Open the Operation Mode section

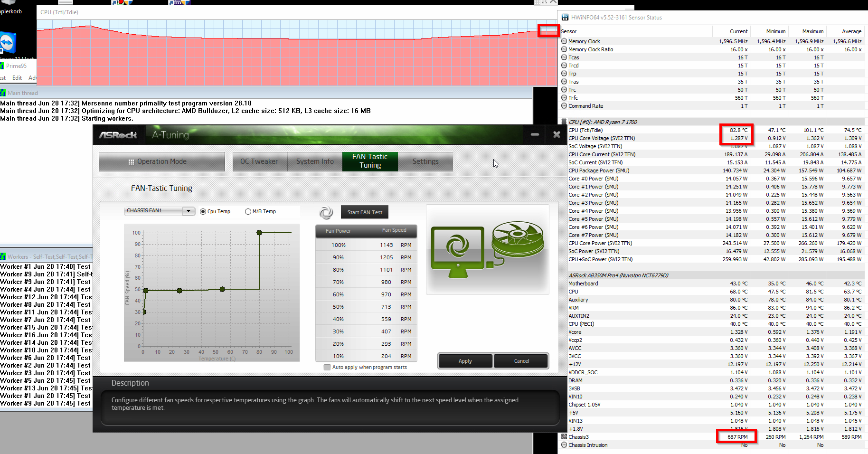tap(162, 161)
